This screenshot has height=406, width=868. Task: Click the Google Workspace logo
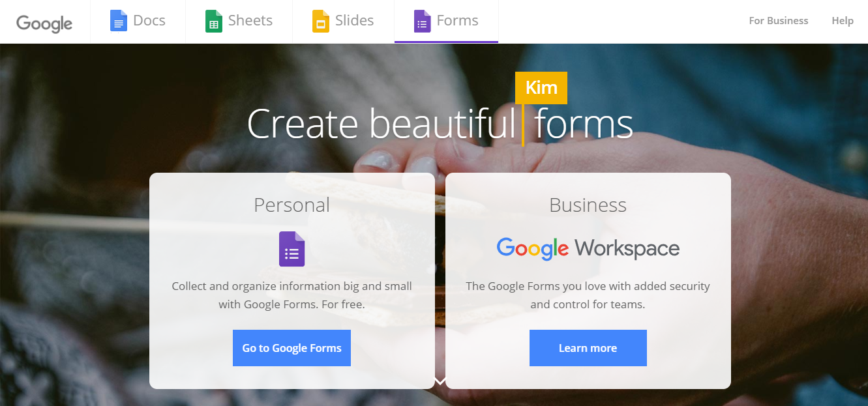(588, 248)
